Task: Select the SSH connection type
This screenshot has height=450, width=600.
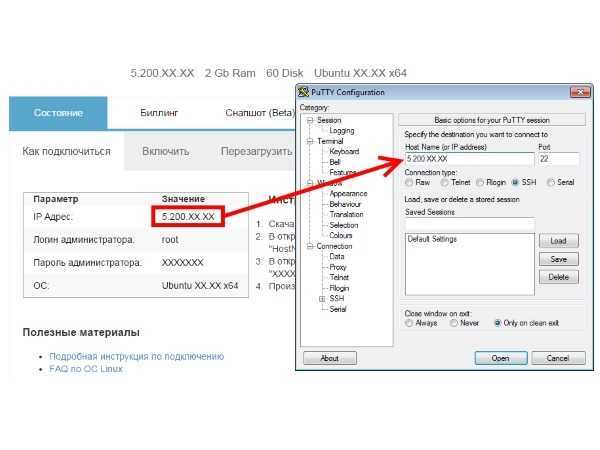Action: pos(515,183)
